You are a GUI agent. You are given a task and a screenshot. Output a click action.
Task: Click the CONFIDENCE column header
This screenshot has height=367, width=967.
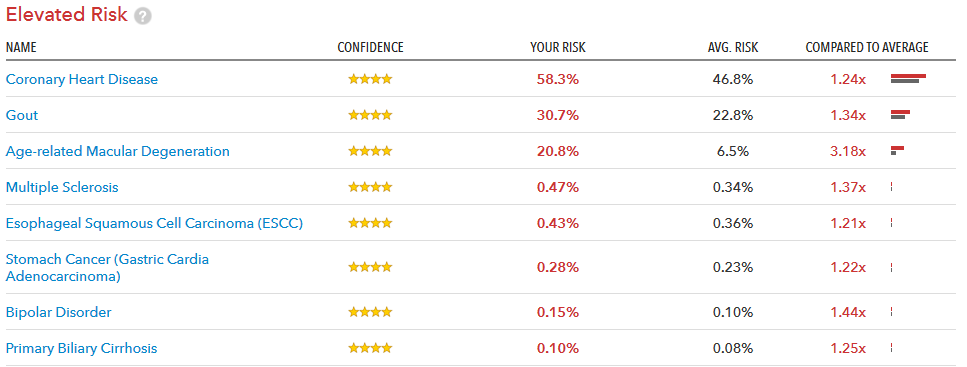tap(371, 47)
